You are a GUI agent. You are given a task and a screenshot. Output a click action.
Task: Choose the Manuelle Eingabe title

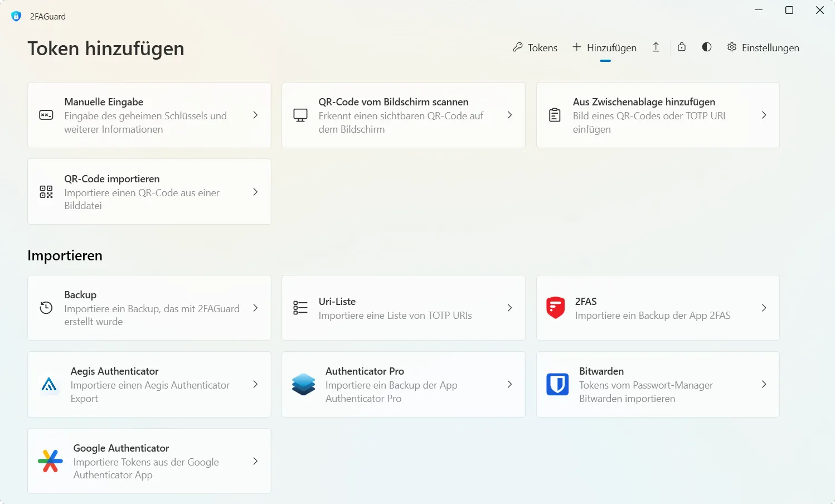(x=104, y=102)
